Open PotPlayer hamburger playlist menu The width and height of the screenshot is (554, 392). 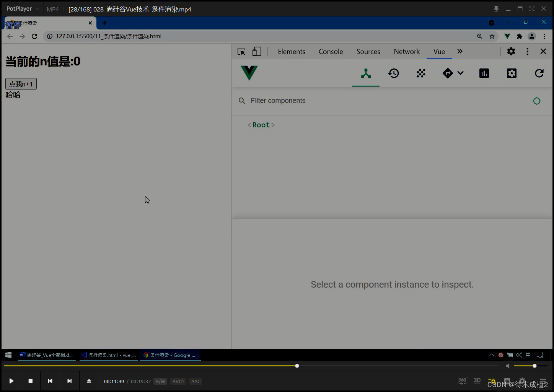tap(543, 381)
